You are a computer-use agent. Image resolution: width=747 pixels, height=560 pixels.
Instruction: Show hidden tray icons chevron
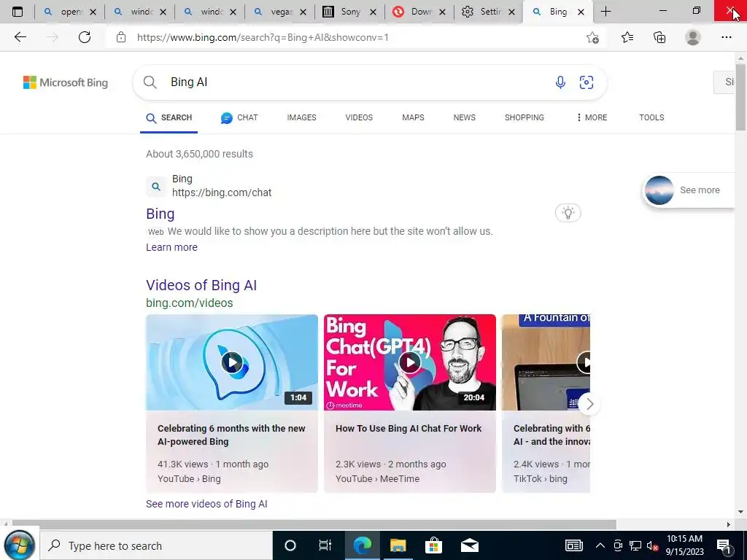pos(600,545)
